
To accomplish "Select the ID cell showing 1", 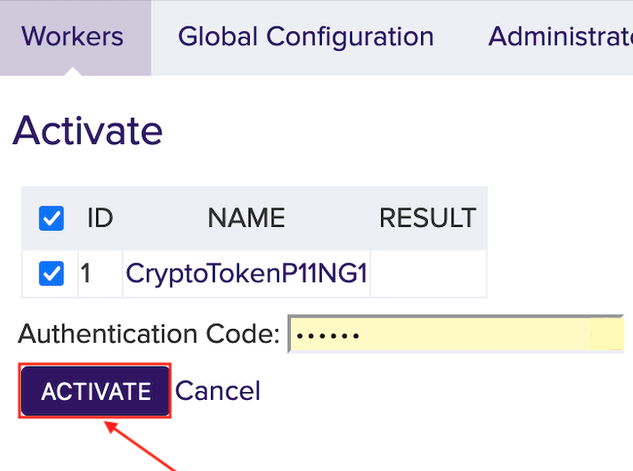I will coord(87,273).
